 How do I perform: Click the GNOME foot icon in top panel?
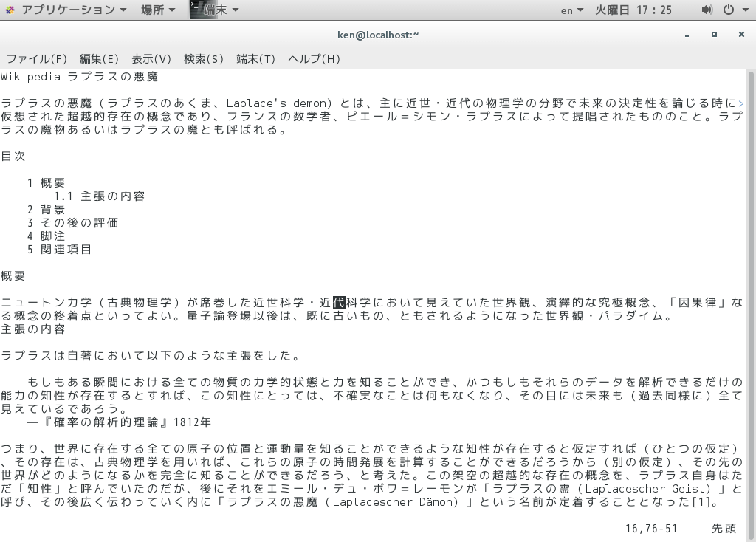point(10,10)
